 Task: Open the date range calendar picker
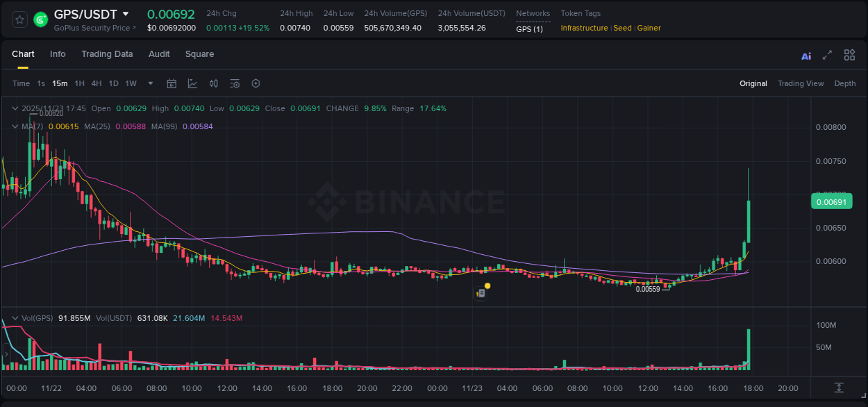click(x=172, y=83)
